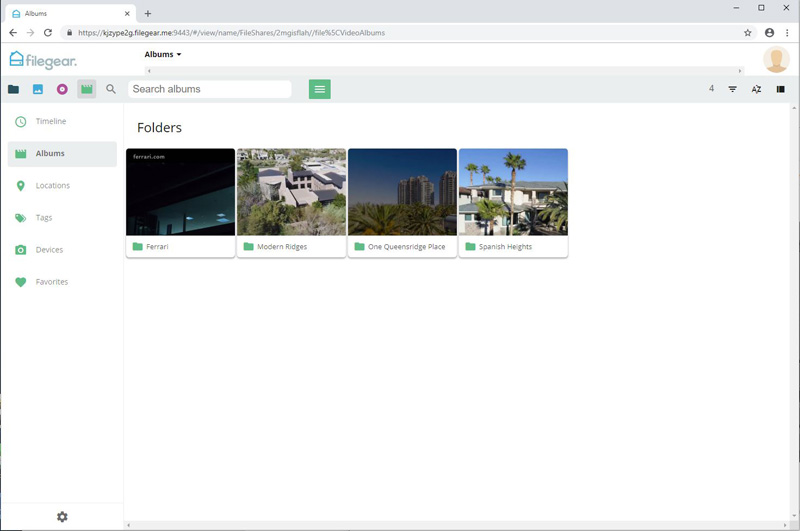Go to Timeline in the sidebar
800x531 pixels.
(50, 121)
